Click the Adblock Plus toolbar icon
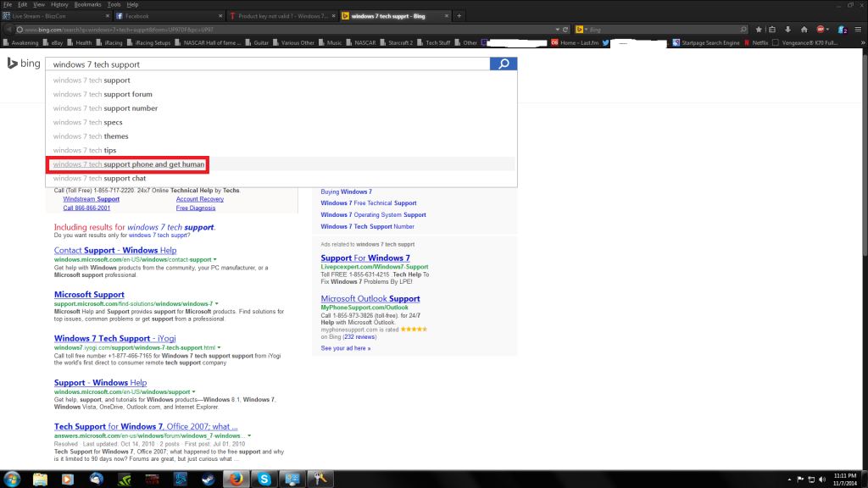868x488 pixels. (821, 30)
